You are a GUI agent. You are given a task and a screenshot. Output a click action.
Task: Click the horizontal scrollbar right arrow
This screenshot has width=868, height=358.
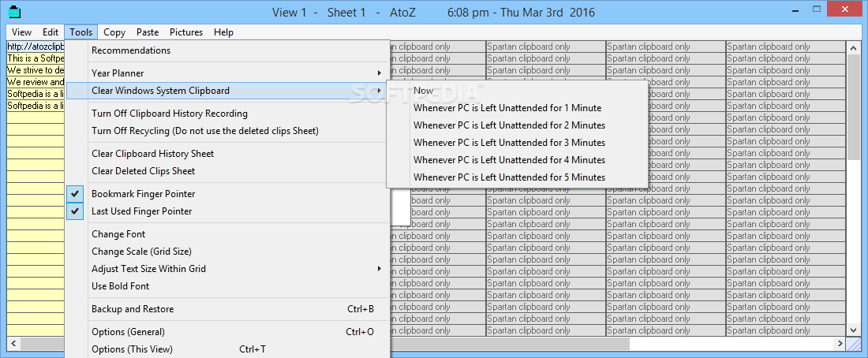point(840,344)
